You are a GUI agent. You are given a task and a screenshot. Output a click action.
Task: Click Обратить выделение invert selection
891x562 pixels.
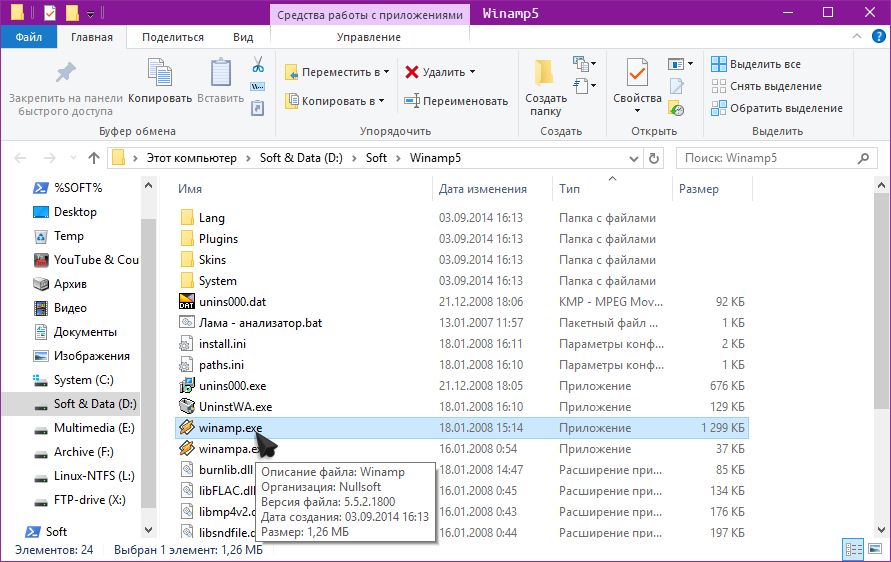(x=777, y=108)
